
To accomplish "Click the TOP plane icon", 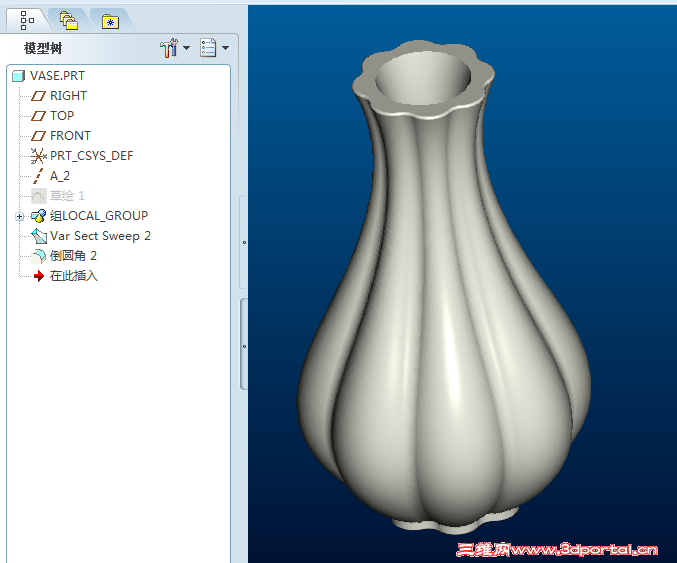I will [38, 116].
